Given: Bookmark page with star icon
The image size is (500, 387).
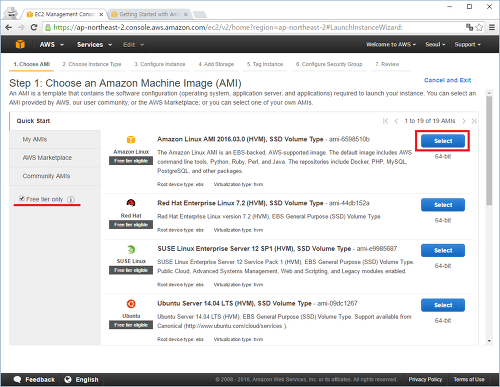Looking at the screenshot, I should pyautogui.click(x=479, y=27).
